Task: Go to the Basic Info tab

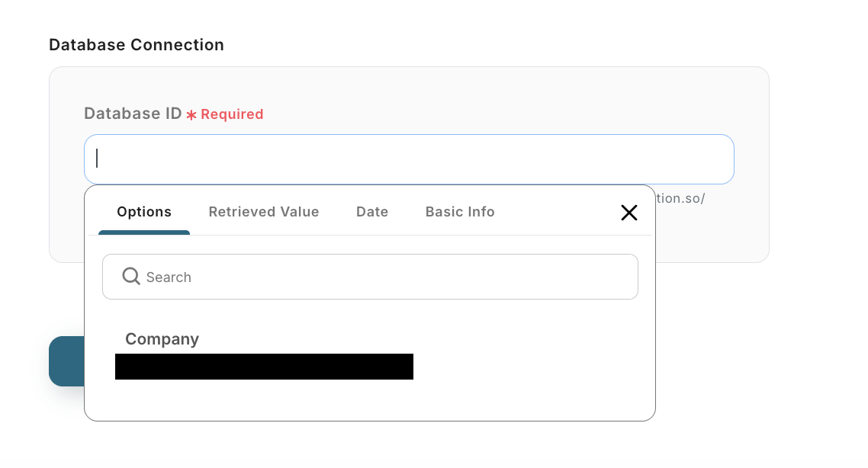Action: point(460,212)
